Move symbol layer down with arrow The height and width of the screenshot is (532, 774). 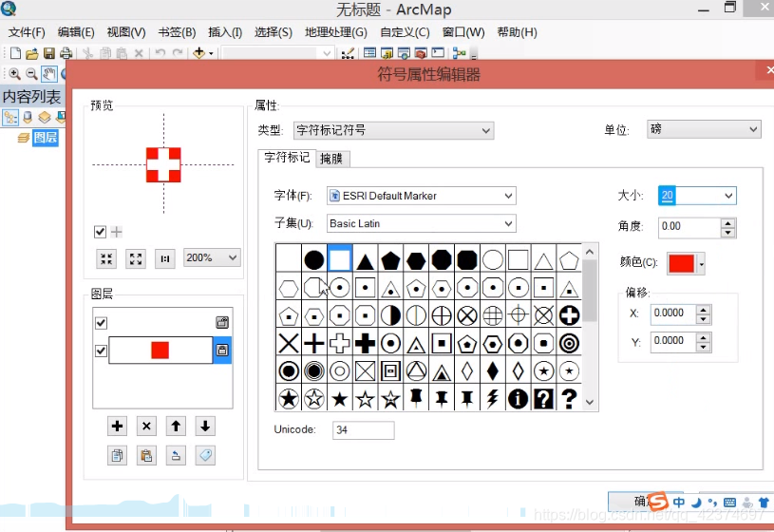(205, 426)
